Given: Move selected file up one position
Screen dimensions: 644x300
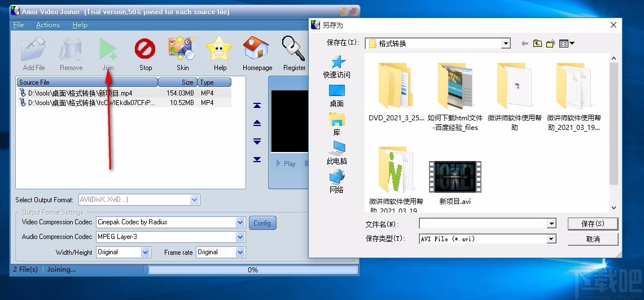Looking at the screenshot, I should (x=257, y=123).
